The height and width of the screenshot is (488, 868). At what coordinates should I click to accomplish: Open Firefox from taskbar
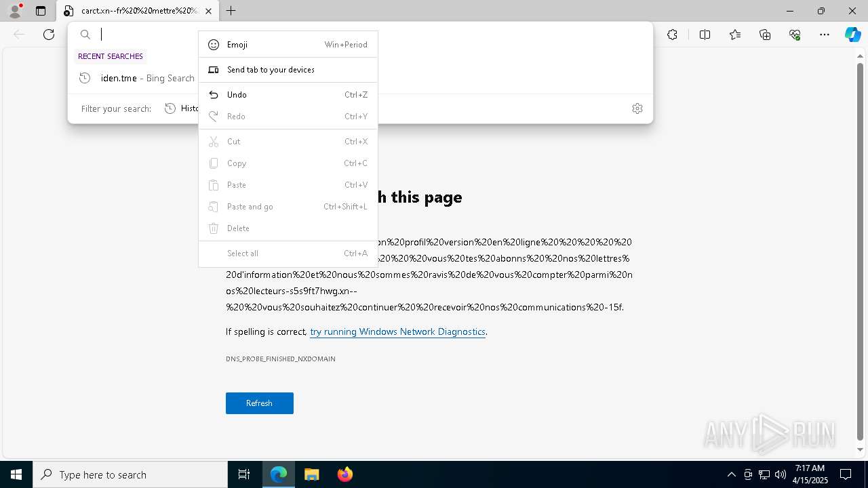(x=345, y=474)
